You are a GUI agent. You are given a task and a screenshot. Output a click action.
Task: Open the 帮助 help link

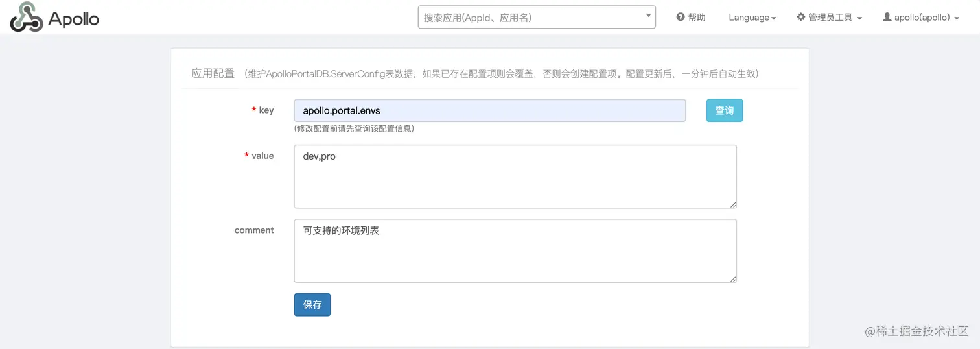click(691, 18)
